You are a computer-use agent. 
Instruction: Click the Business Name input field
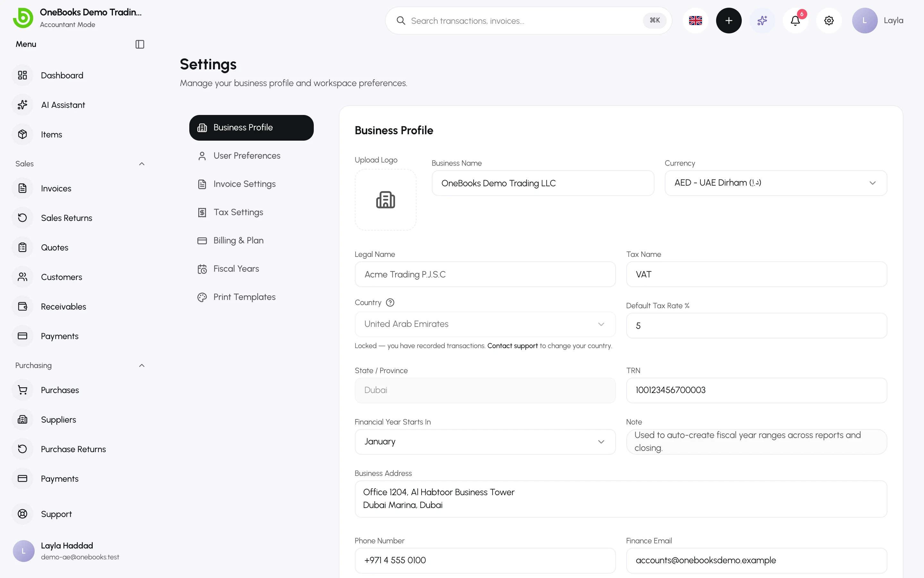pyautogui.click(x=543, y=183)
